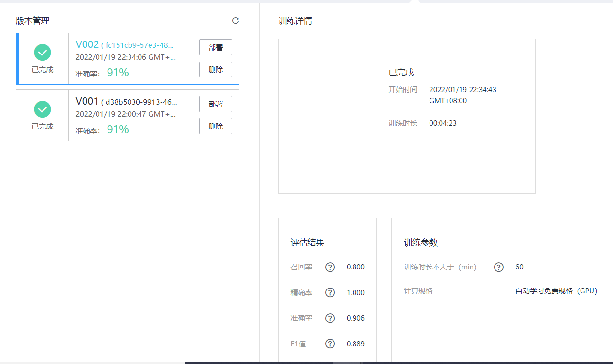Image resolution: width=613 pixels, height=364 pixels.
Task: Delete version V001
Action: tap(215, 126)
